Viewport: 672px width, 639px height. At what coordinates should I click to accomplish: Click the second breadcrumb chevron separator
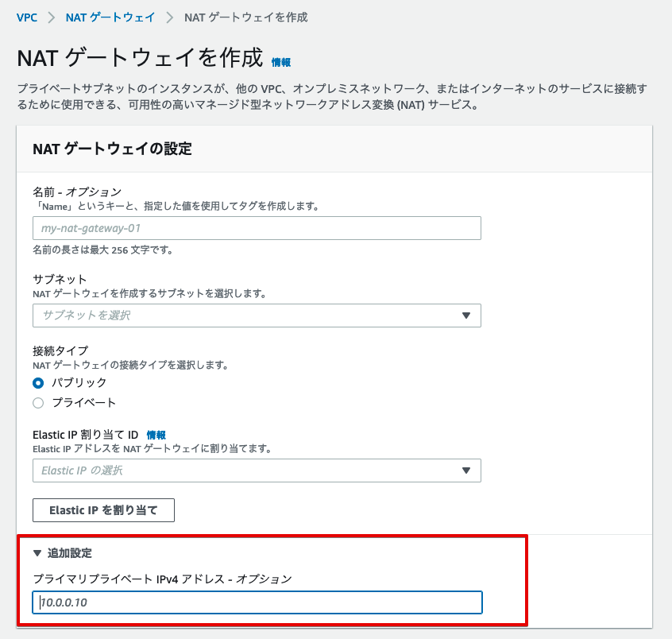[x=170, y=17]
